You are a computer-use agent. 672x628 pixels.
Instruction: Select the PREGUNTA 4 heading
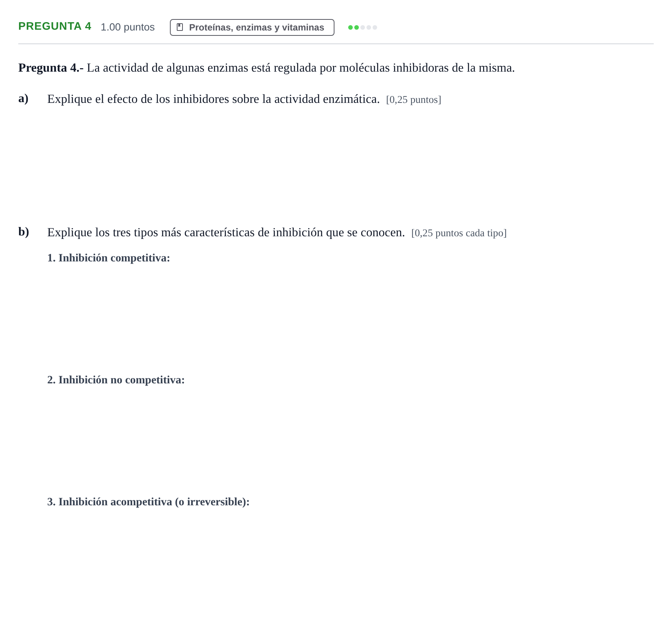(x=55, y=26)
